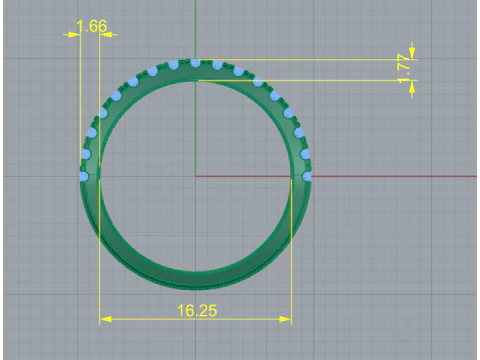Viewport: 480px width, 360px height.
Task: Select the green ring band at its bottom
Action: click(195, 281)
